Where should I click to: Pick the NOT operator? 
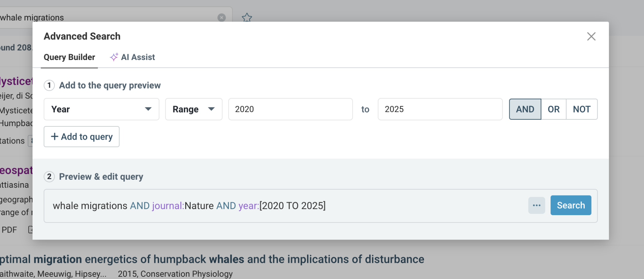tap(582, 109)
